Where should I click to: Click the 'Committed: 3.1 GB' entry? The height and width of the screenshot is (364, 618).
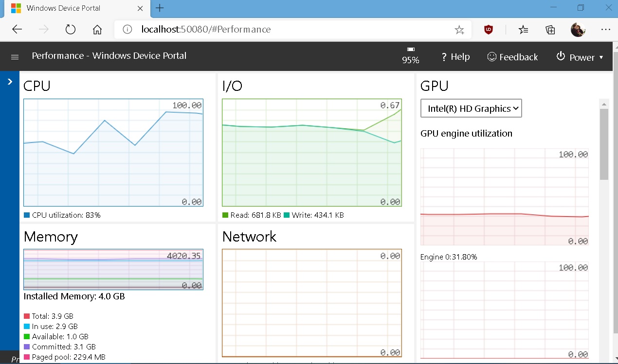[x=64, y=347]
